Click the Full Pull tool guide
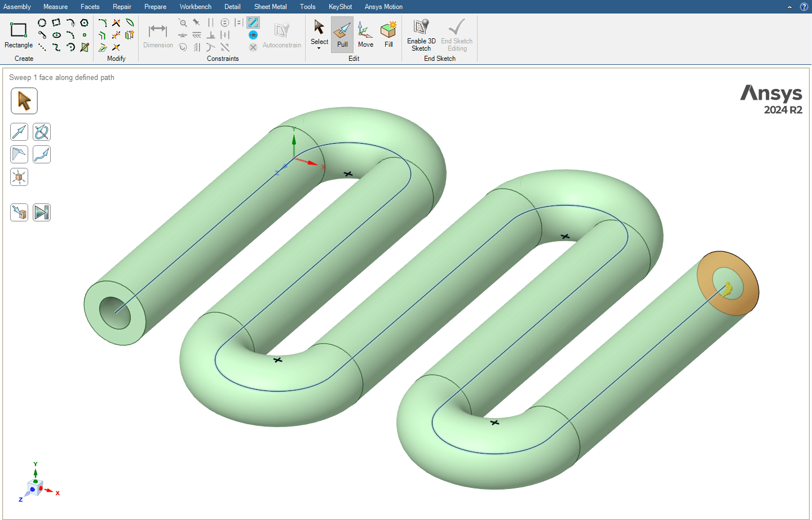Image resolution: width=812 pixels, height=520 pixels. pos(42,212)
